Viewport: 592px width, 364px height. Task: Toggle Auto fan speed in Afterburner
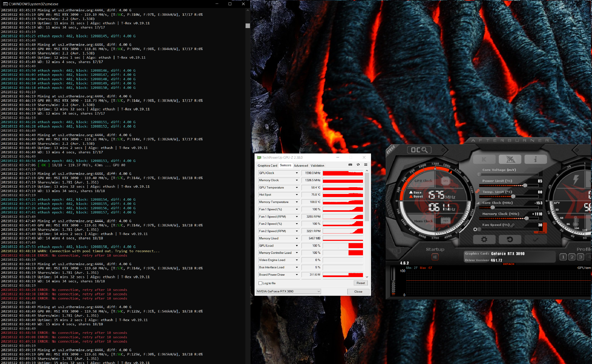pyautogui.click(x=541, y=232)
